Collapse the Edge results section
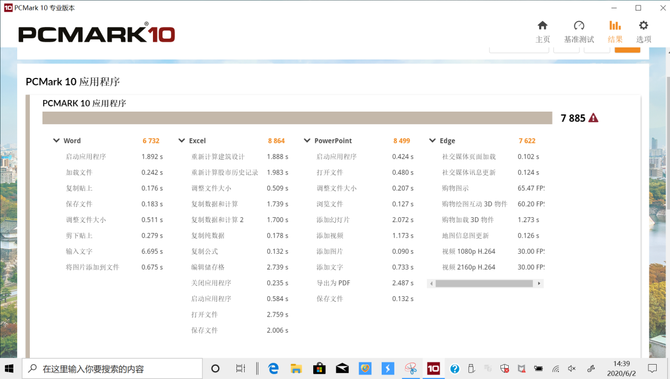The image size is (670, 379). [432, 141]
